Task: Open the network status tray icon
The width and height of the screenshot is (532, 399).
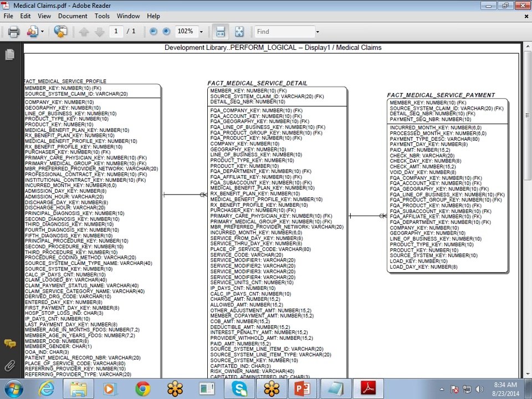Action: (467, 389)
